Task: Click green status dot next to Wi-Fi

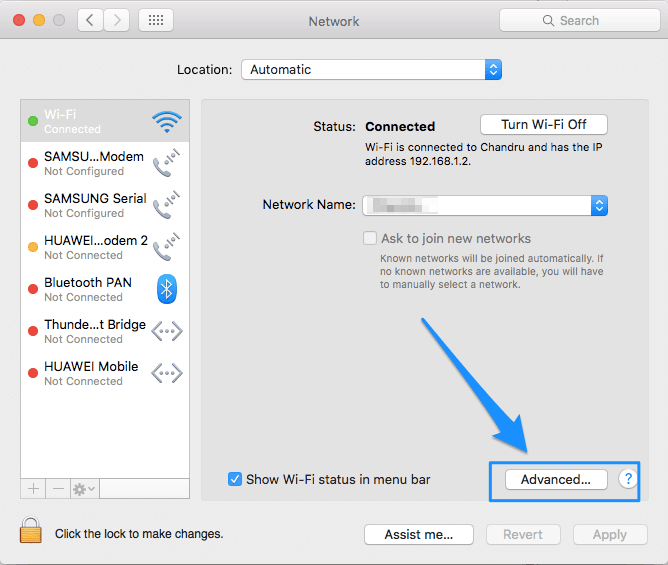Action: 33,121
